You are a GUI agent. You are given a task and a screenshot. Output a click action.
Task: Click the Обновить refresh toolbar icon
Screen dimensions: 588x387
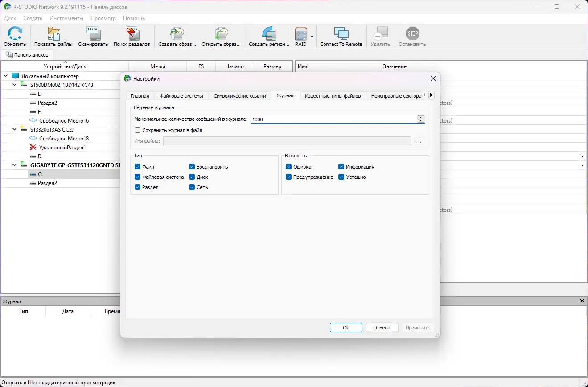coord(15,34)
